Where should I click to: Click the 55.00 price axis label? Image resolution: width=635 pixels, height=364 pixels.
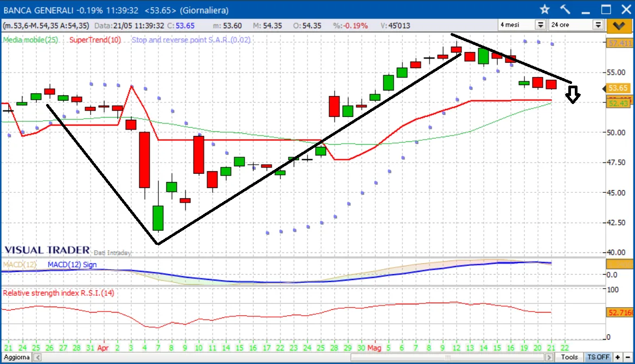click(x=616, y=73)
